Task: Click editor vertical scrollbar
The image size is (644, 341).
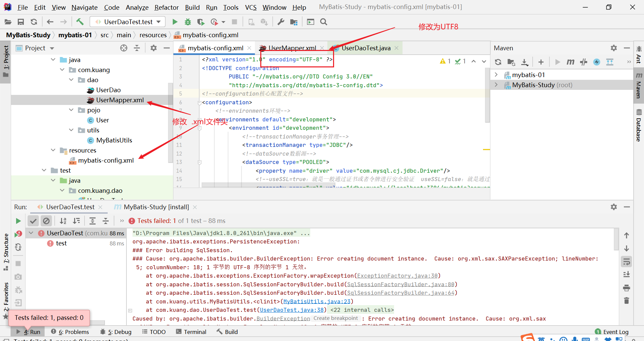Action: tap(487, 96)
